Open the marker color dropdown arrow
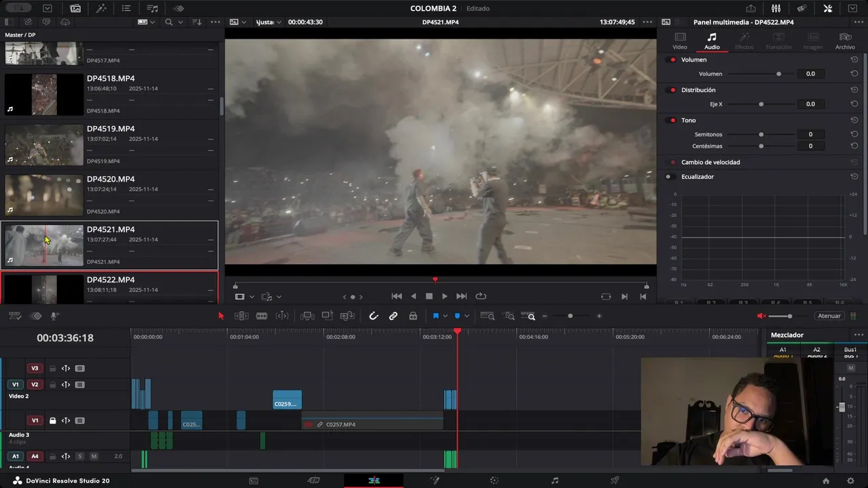The height and width of the screenshot is (488, 868). 467,316
